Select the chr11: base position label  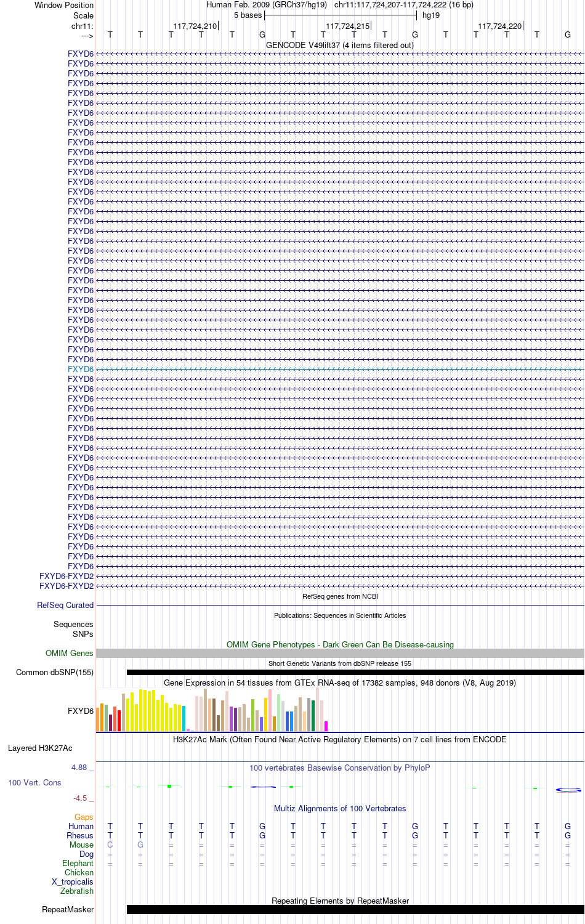pos(83,26)
